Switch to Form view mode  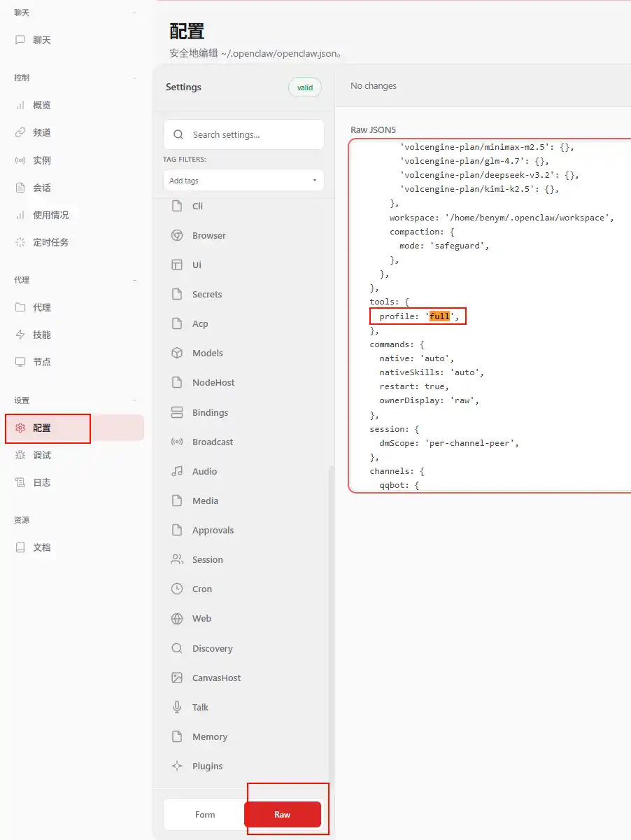click(x=205, y=815)
